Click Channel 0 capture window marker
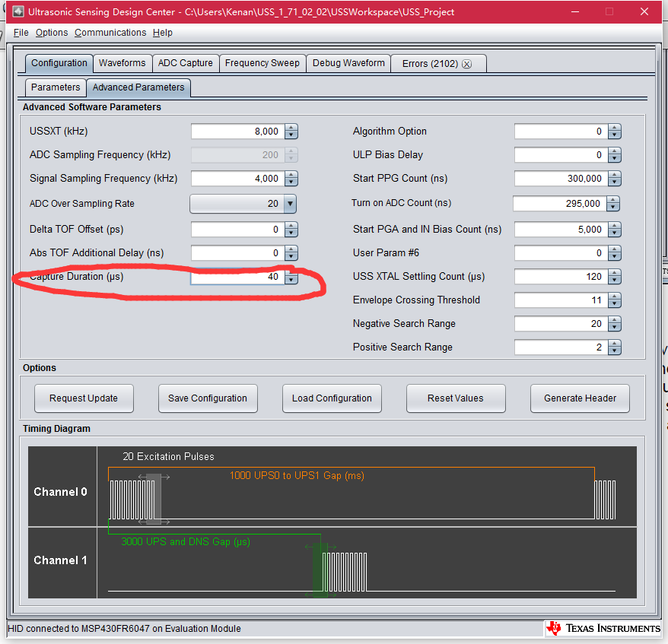Image resolution: width=668 pixels, height=644 pixels. 154,500
